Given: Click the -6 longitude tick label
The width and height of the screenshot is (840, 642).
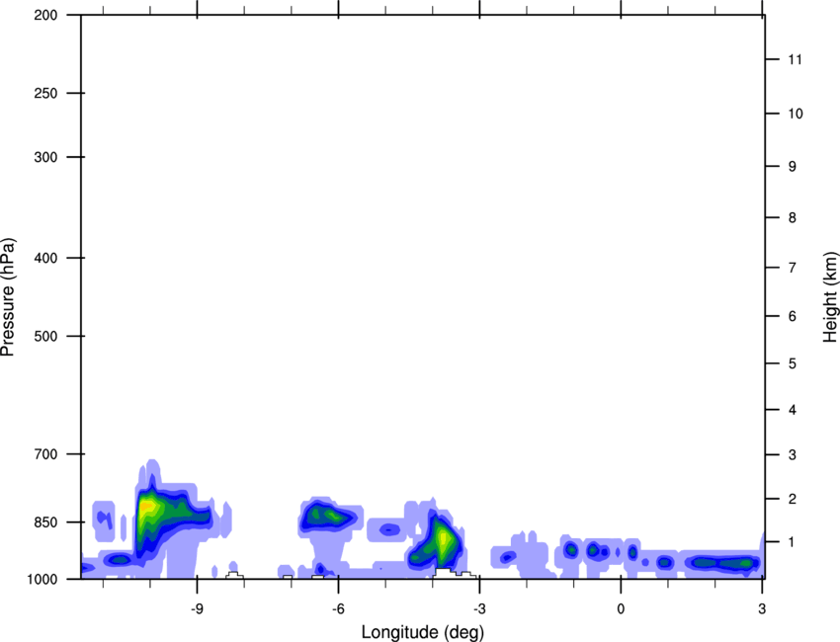Looking at the screenshot, I should click(338, 608).
